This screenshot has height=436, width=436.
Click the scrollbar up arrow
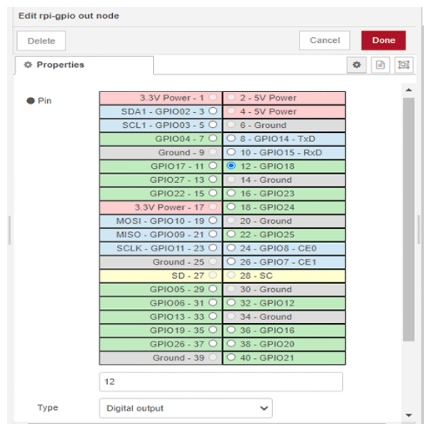click(x=409, y=90)
